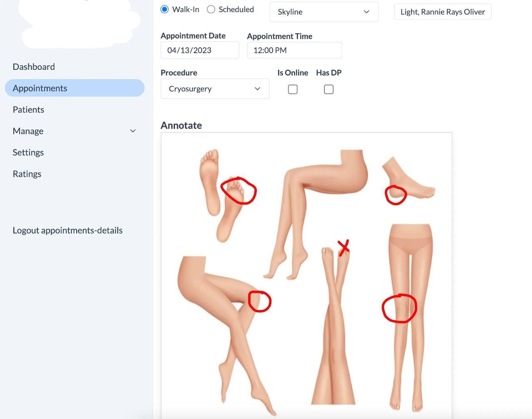This screenshot has width=532, height=419.
Task: Open the Patients page
Action: click(x=28, y=110)
